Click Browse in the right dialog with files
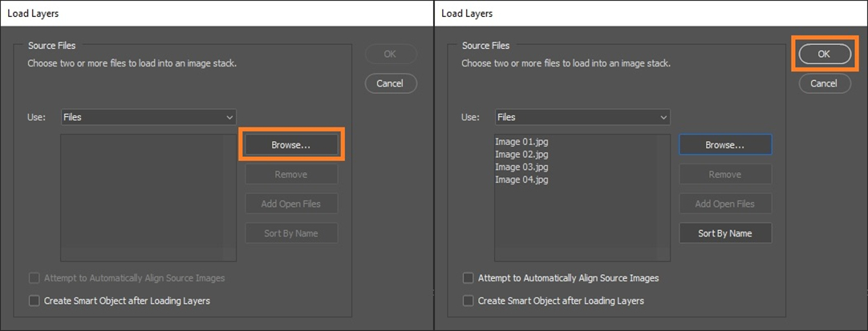 tap(725, 145)
